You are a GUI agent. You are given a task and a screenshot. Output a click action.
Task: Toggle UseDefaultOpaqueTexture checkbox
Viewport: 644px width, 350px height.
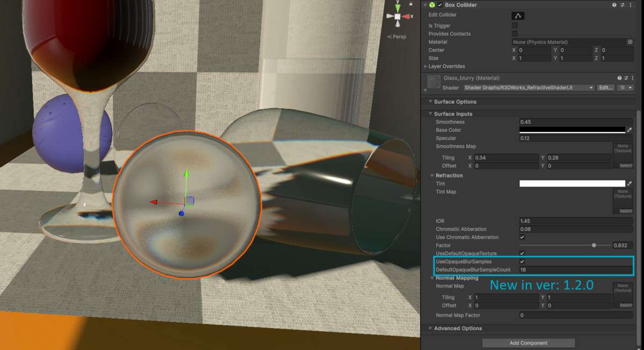point(522,253)
